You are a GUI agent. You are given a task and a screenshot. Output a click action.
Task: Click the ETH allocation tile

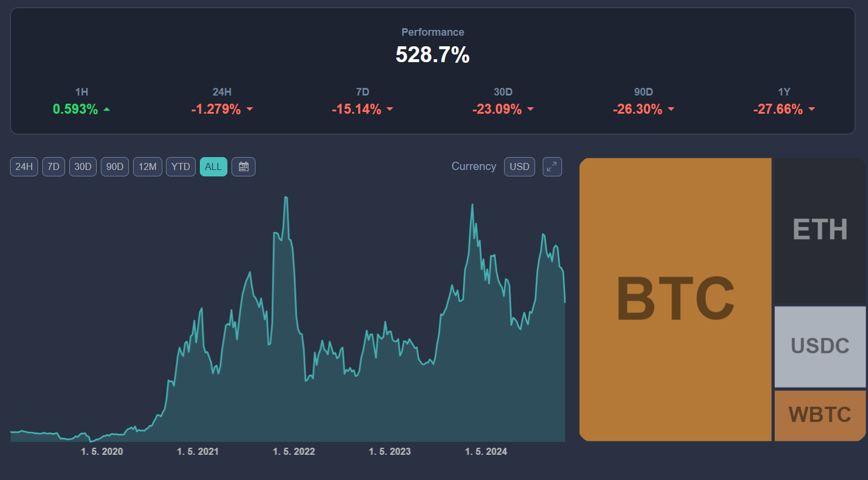[820, 230]
